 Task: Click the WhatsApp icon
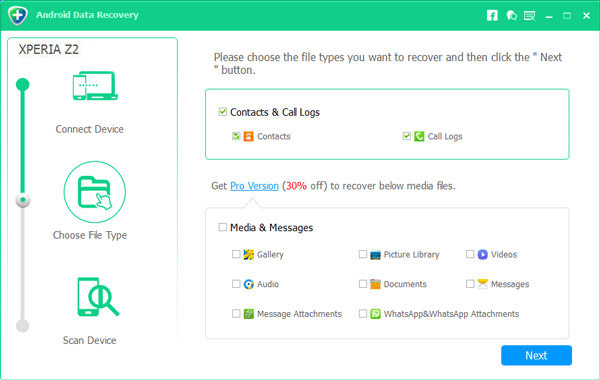(x=375, y=314)
